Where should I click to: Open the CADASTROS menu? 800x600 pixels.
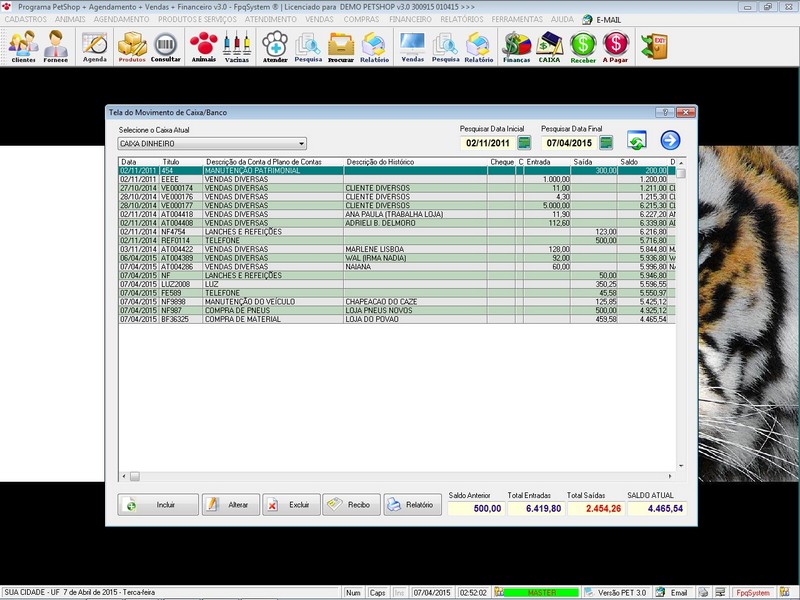click(26, 19)
